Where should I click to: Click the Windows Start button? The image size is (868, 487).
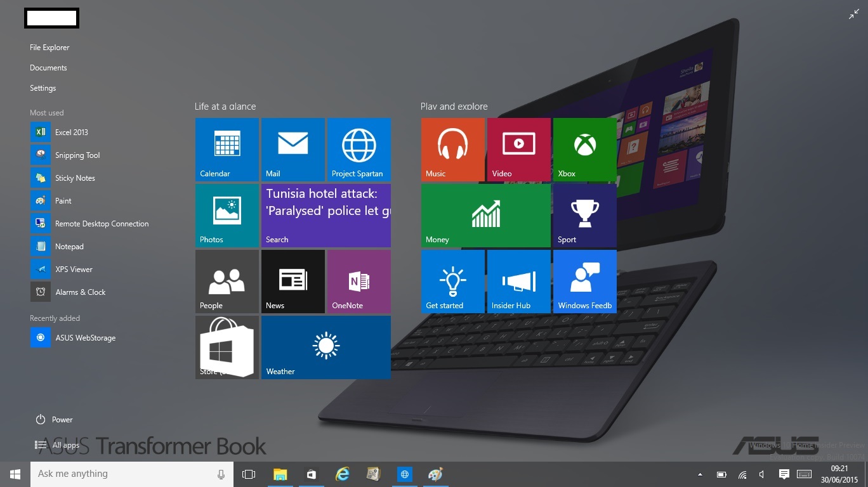15,474
